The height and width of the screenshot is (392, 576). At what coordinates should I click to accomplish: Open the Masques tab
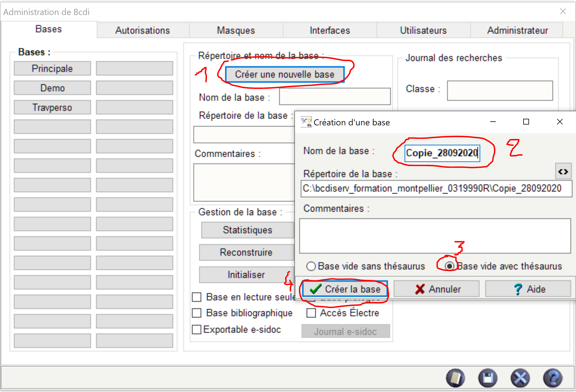[236, 30]
